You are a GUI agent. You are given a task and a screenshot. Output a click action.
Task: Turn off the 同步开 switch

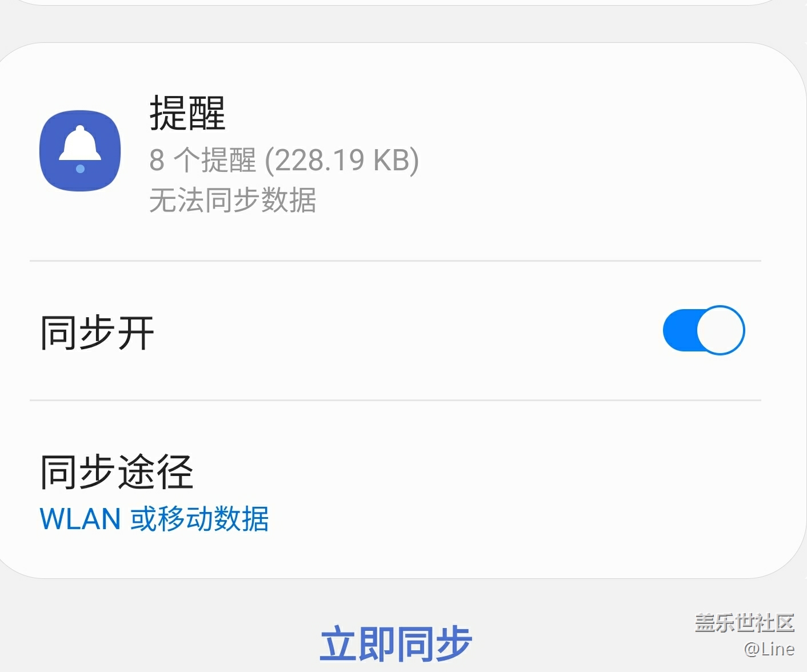click(704, 330)
